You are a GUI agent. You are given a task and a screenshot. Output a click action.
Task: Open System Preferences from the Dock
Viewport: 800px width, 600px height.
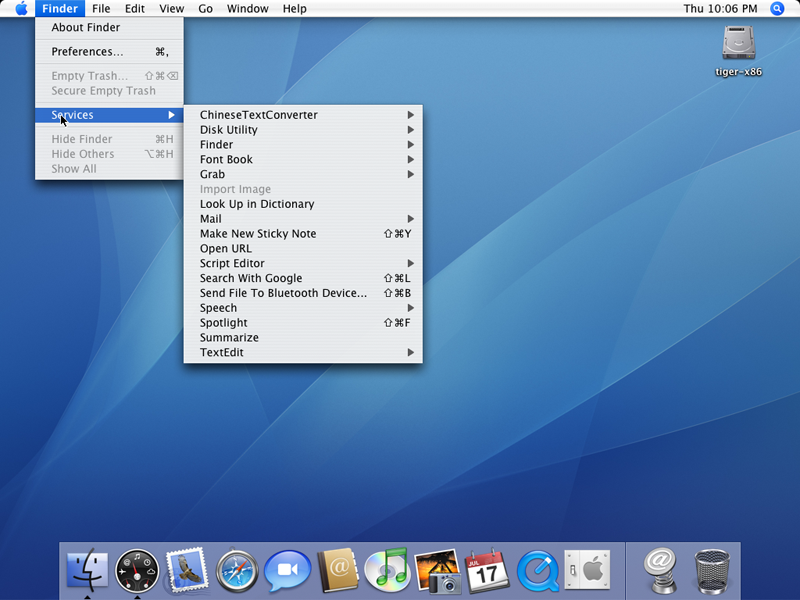coord(587,571)
